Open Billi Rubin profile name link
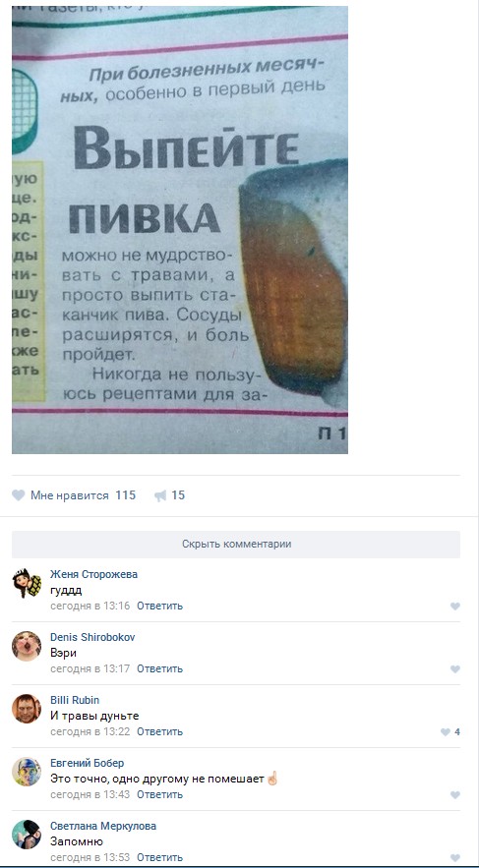Viewport: 479px width, 868px height. (75, 700)
